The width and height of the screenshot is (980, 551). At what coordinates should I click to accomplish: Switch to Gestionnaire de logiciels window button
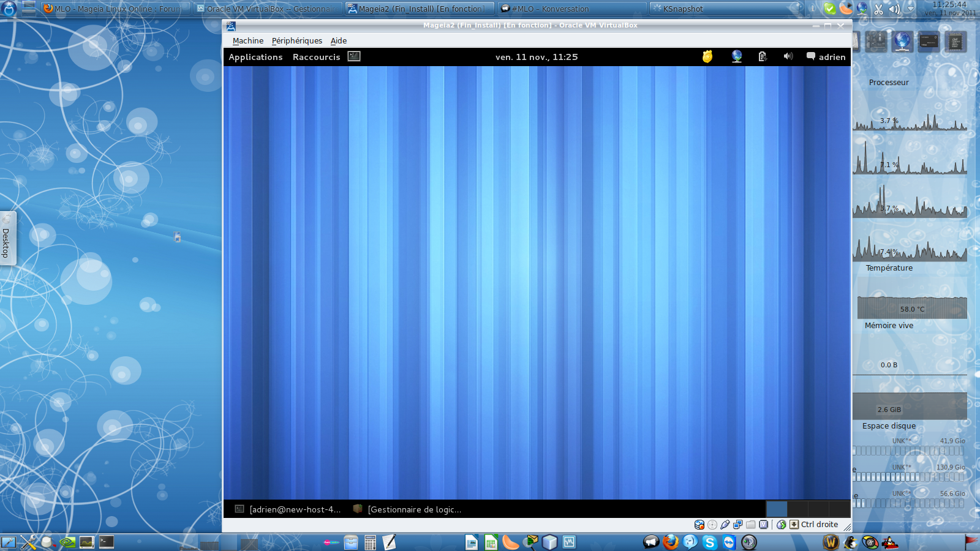point(407,509)
